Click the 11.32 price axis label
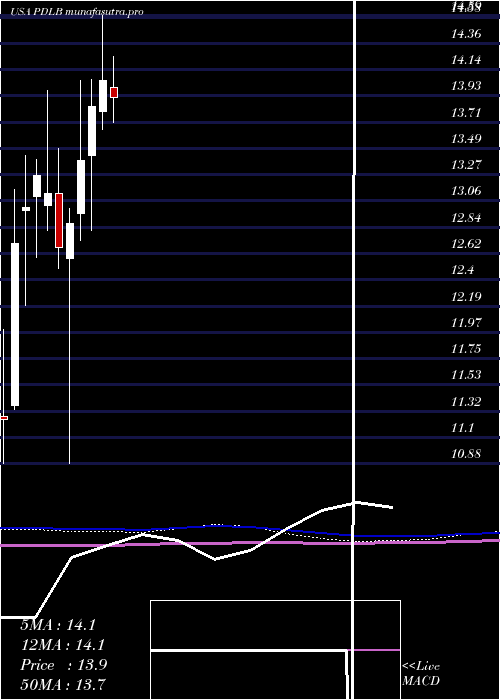 466,402
